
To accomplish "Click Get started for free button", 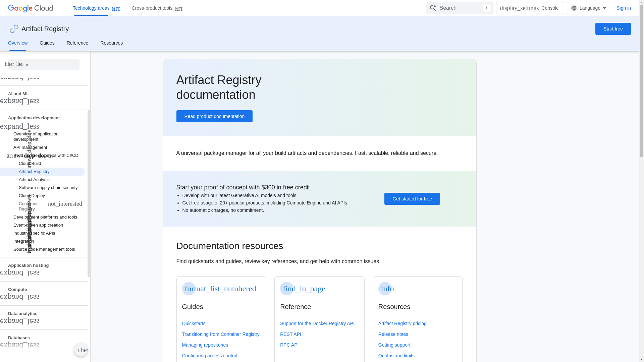I will 412,199.
